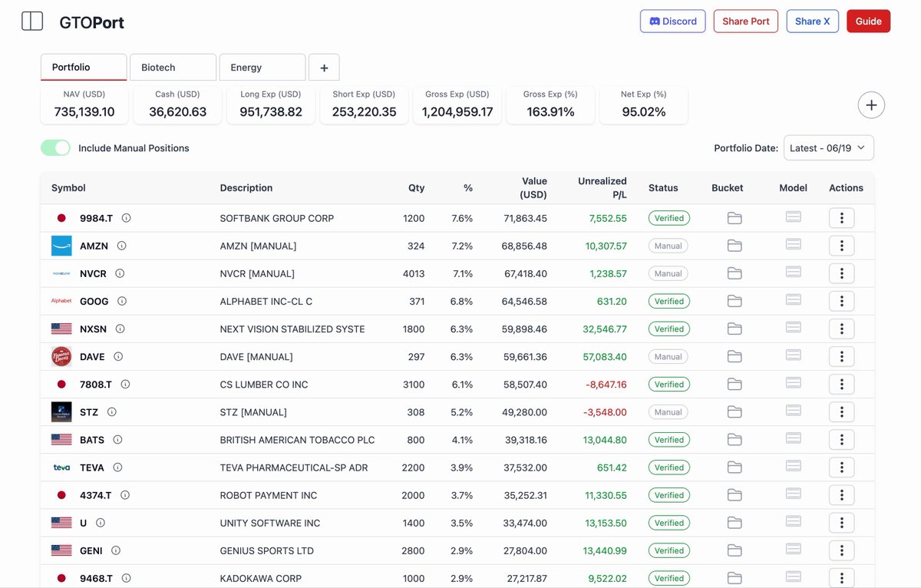This screenshot has height=588, width=921.
Task: Open model icon for UNITY SOFTWARE row
Action: [794, 522]
